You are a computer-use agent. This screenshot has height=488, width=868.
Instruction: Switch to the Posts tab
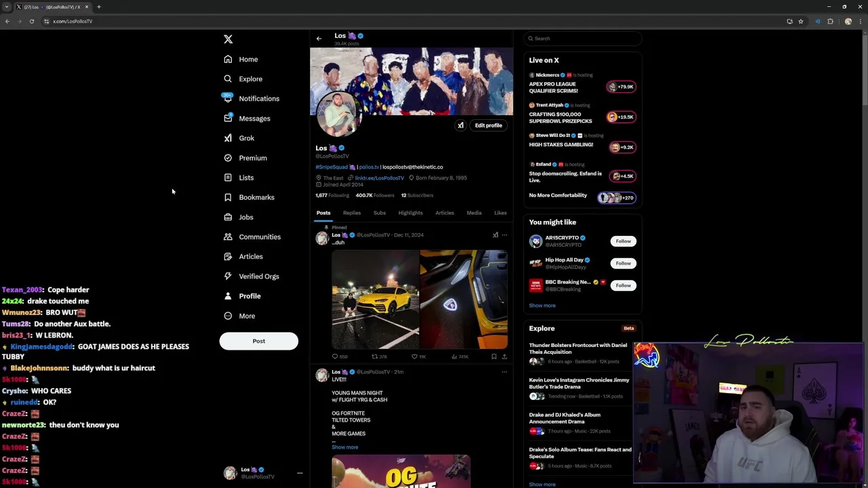[x=323, y=213]
